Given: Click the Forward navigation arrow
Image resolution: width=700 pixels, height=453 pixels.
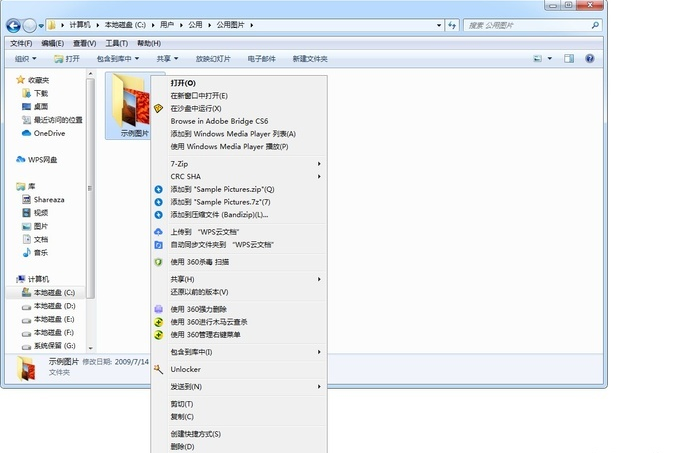Looking at the screenshot, I should pos(29,25).
